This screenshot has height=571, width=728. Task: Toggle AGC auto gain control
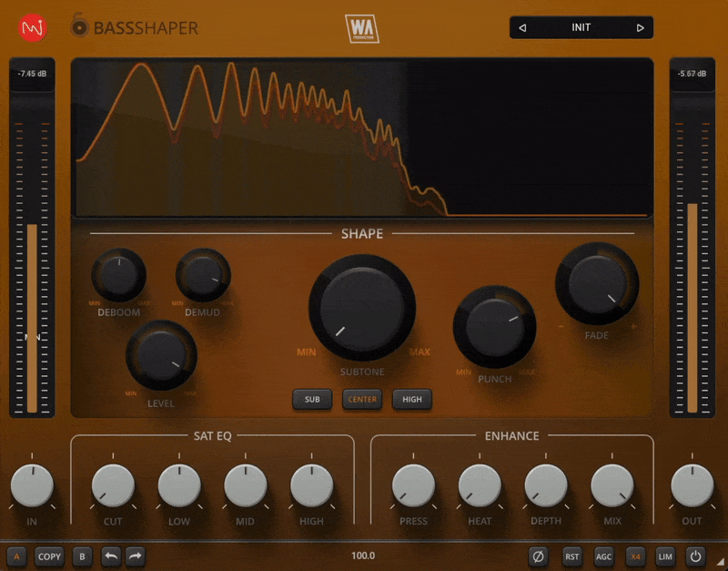pos(603,556)
